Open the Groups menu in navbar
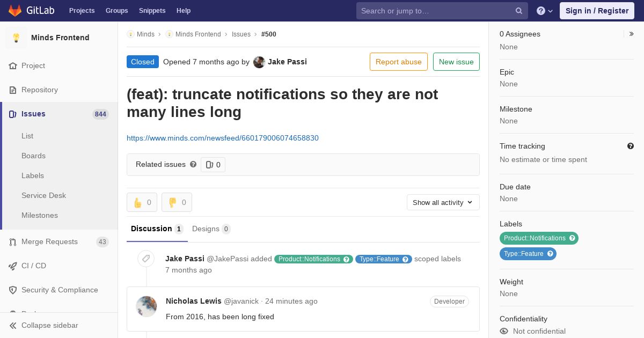 pyautogui.click(x=117, y=11)
